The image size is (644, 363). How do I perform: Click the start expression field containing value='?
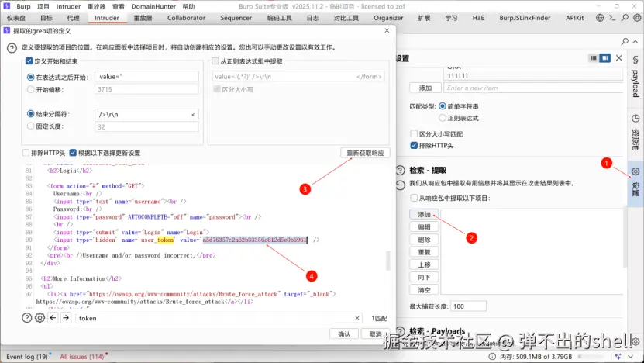pos(146,77)
